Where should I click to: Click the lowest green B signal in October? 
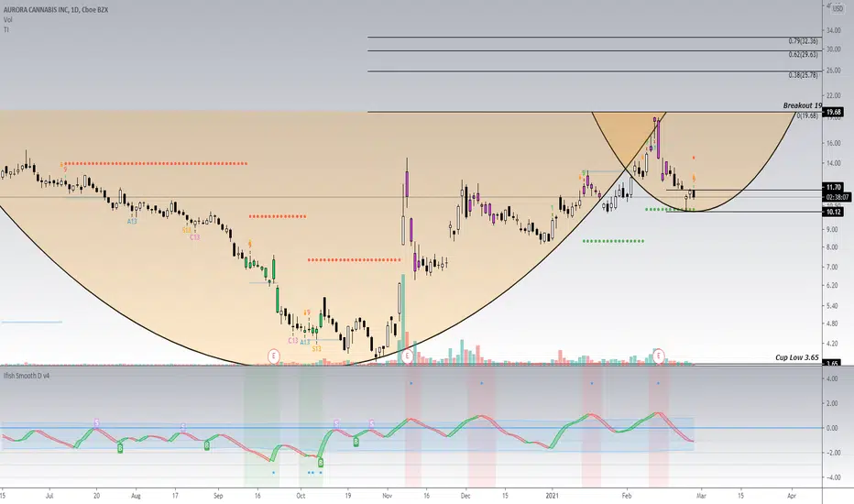pyautogui.click(x=321, y=463)
